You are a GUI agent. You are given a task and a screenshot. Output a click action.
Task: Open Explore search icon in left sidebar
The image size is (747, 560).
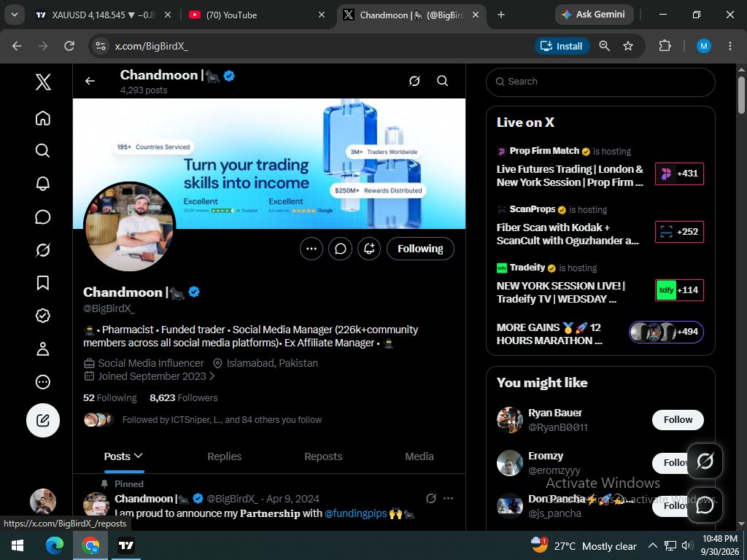[x=43, y=150]
